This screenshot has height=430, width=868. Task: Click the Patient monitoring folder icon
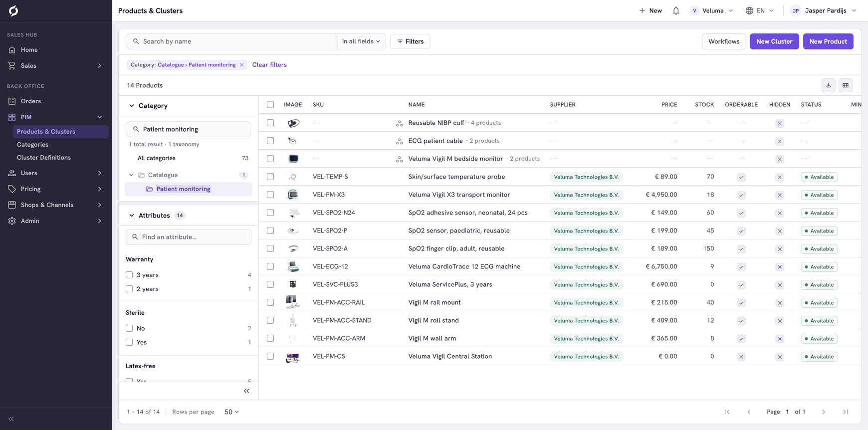(150, 189)
